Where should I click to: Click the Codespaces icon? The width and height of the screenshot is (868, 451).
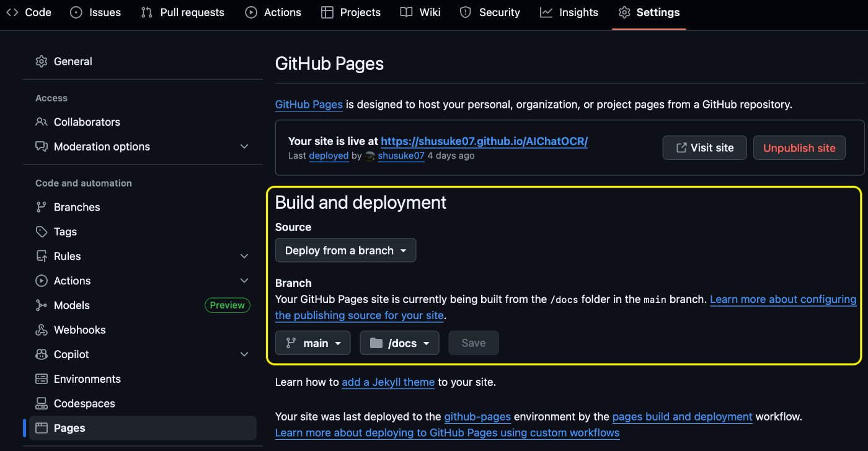click(42, 403)
